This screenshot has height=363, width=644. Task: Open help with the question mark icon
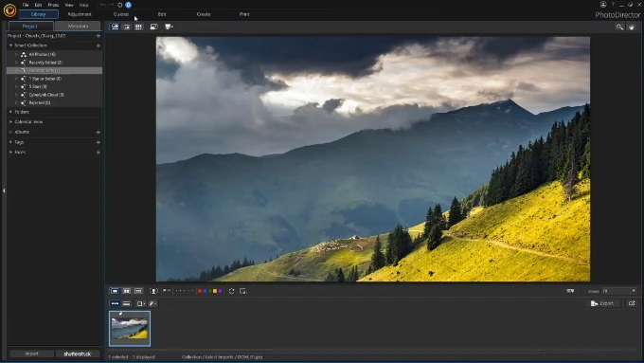click(x=613, y=5)
